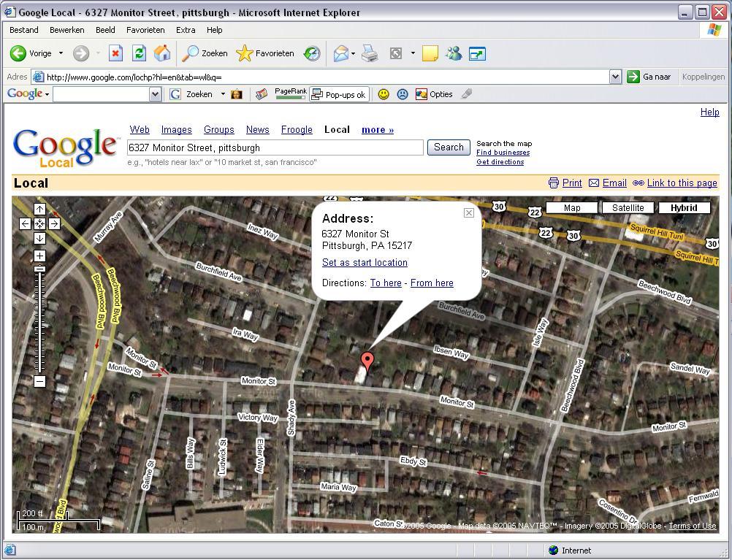The width and height of the screenshot is (732, 560).
Task: Open the History clock icon
Action: coord(312,53)
